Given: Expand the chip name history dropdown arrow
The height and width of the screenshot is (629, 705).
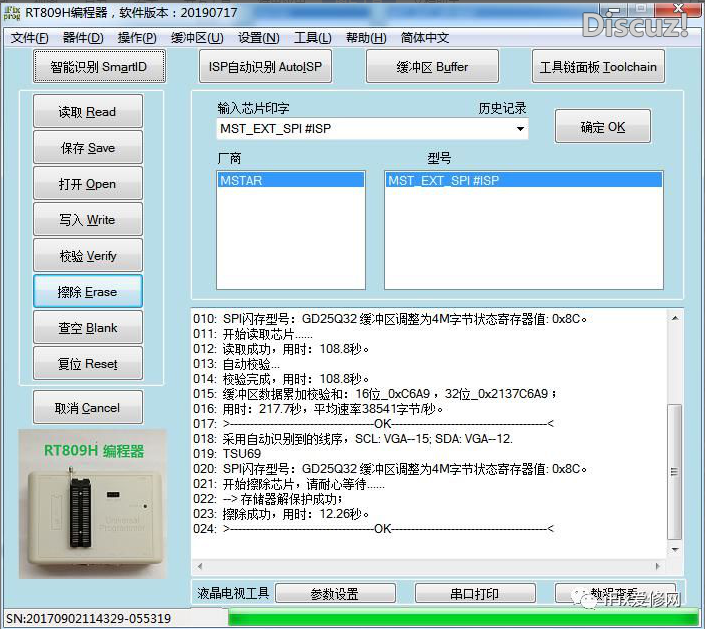Looking at the screenshot, I should (x=520, y=129).
